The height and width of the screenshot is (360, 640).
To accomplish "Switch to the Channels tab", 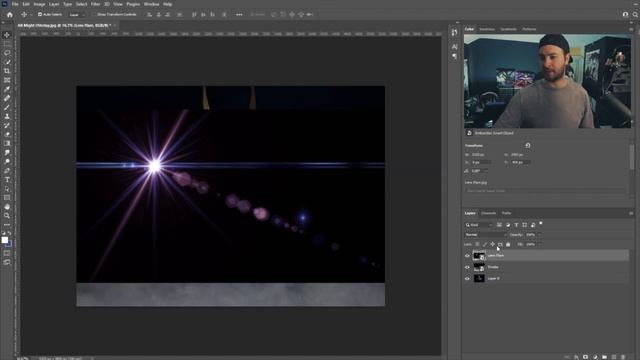I will click(x=488, y=213).
